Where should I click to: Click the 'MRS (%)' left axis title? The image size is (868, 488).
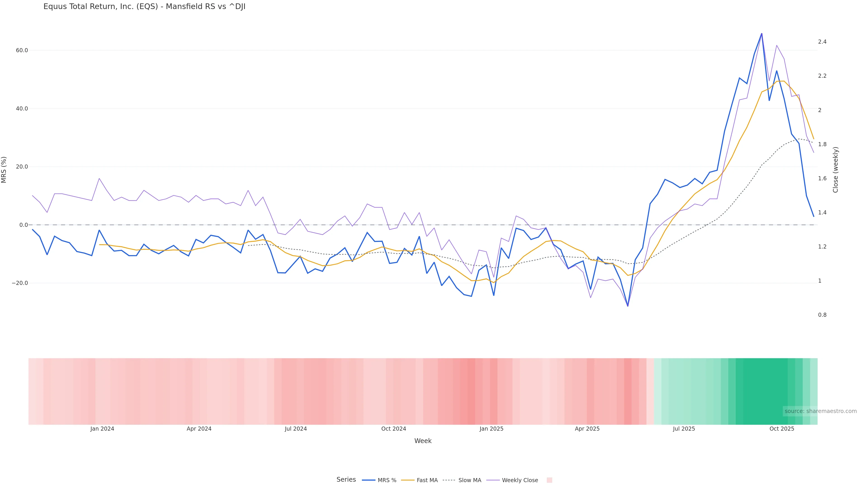pos(4,170)
